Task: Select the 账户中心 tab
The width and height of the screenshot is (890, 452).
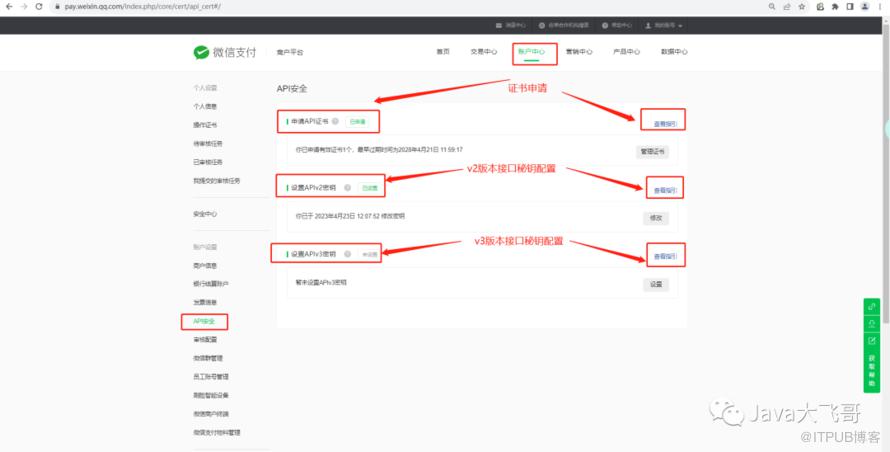Action: pyautogui.click(x=531, y=52)
